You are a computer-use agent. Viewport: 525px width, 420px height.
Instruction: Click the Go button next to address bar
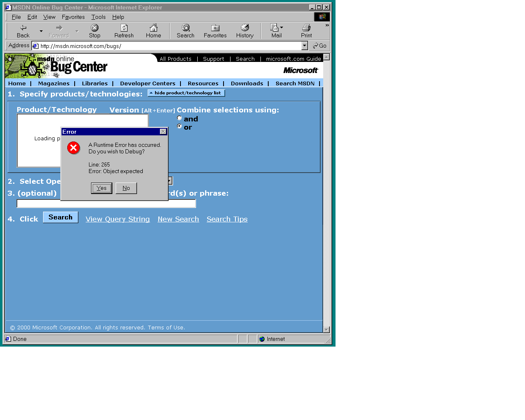click(320, 46)
